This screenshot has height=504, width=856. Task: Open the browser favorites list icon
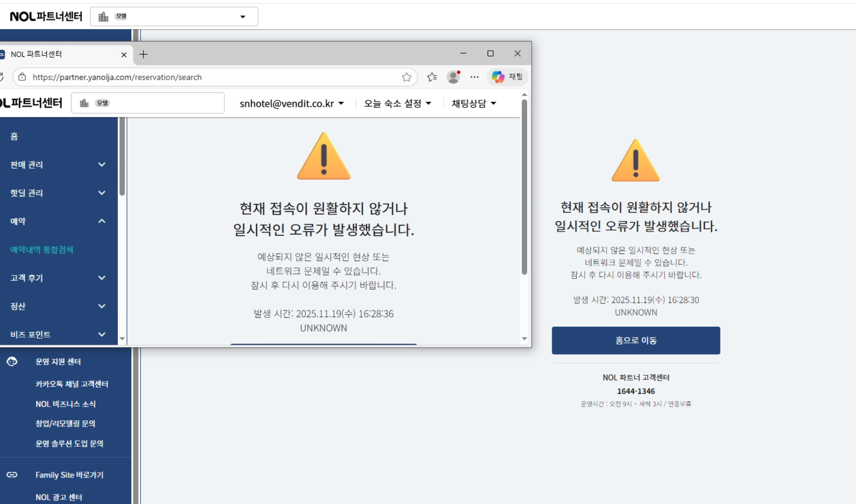click(x=432, y=77)
